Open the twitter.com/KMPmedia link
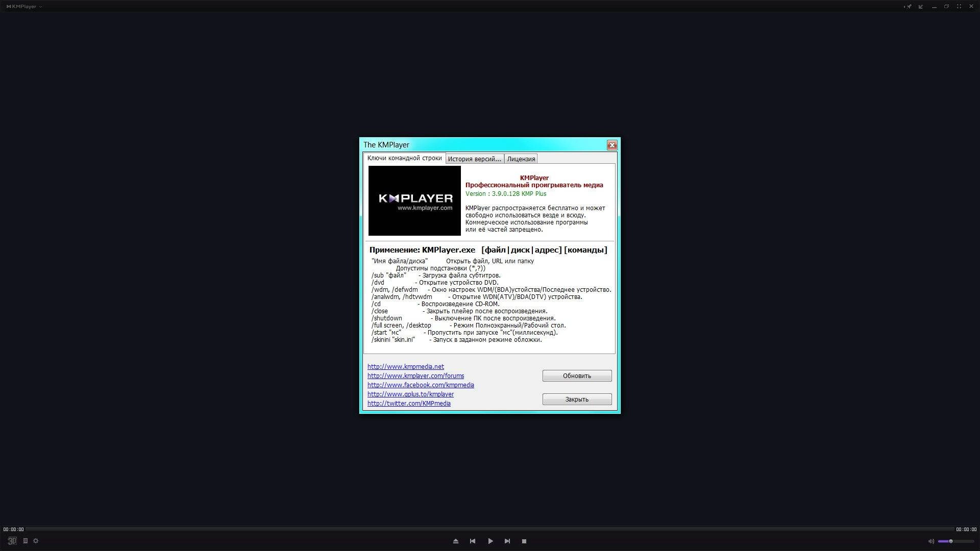The height and width of the screenshot is (551, 980). coord(409,404)
